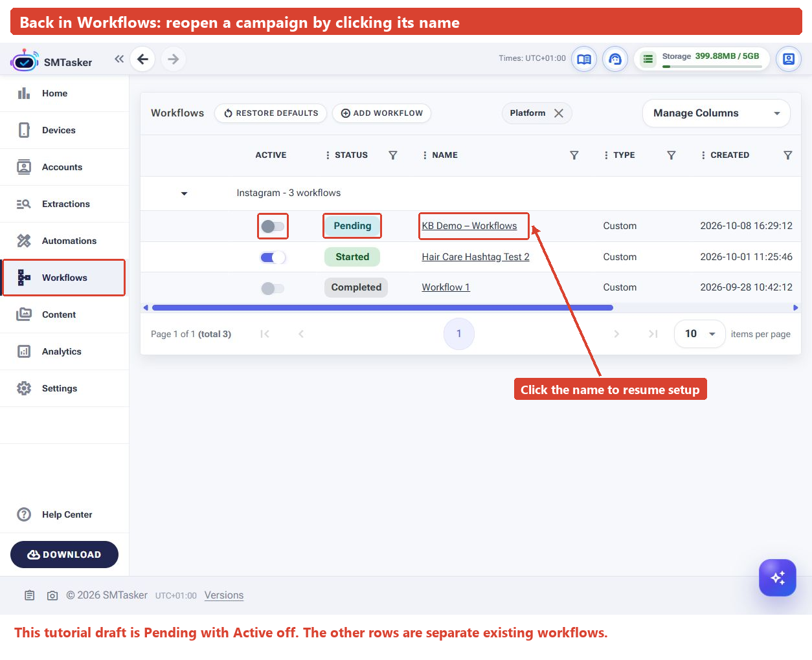Remove the Platform grouping chip

(x=559, y=113)
